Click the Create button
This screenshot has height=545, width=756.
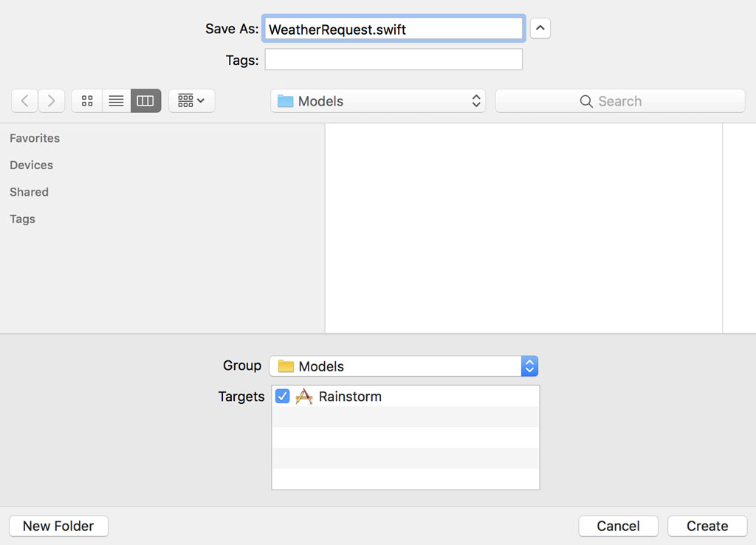[707, 526]
